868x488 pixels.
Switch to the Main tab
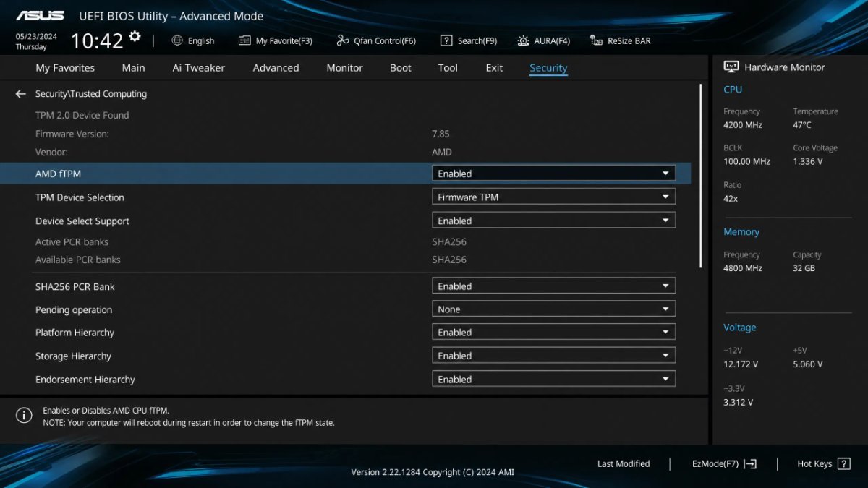coord(133,68)
